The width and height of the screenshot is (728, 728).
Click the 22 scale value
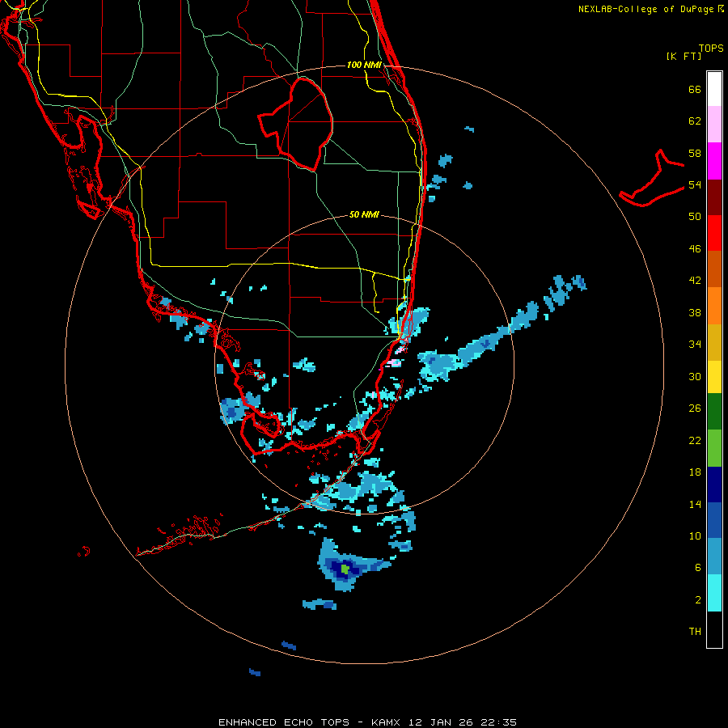point(695,441)
